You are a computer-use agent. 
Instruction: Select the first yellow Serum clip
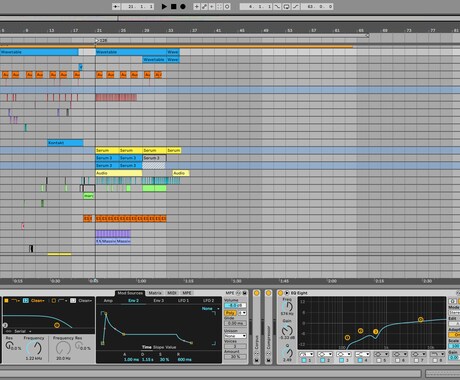coord(107,150)
